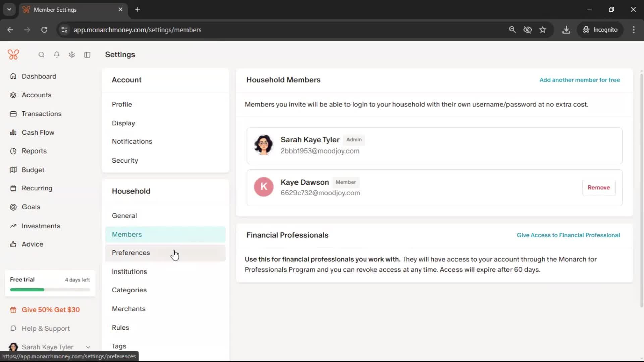Open the Chrome three-dot menu
Image resolution: width=644 pixels, height=362 pixels.
tap(634, 29)
